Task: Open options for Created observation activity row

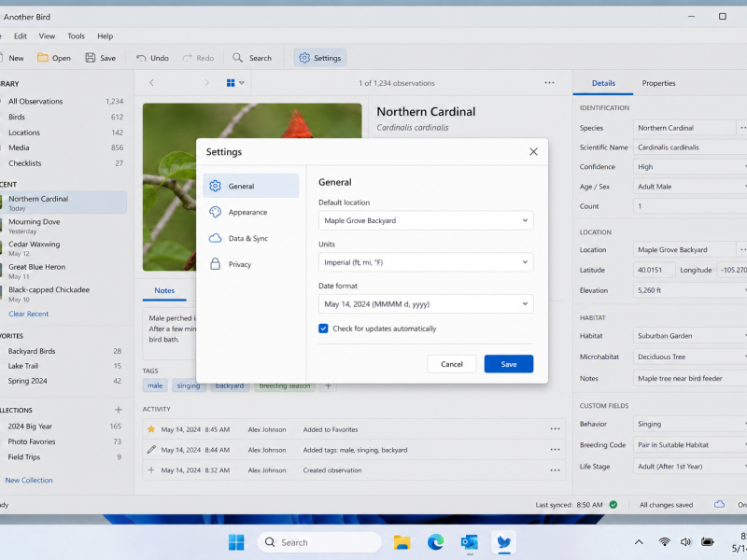Action: pyautogui.click(x=555, y=470)
